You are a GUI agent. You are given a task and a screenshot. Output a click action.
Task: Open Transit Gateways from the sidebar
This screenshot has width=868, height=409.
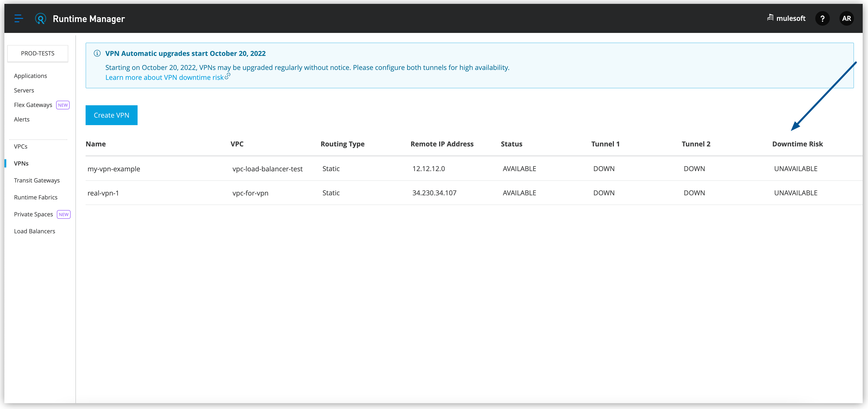[37, 180]
